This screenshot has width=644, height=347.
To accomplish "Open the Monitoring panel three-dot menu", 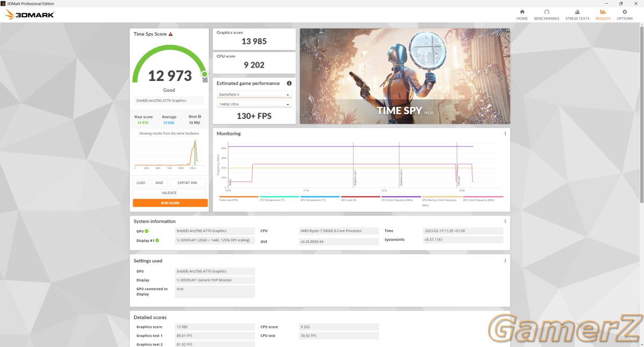I will [505, 134].
